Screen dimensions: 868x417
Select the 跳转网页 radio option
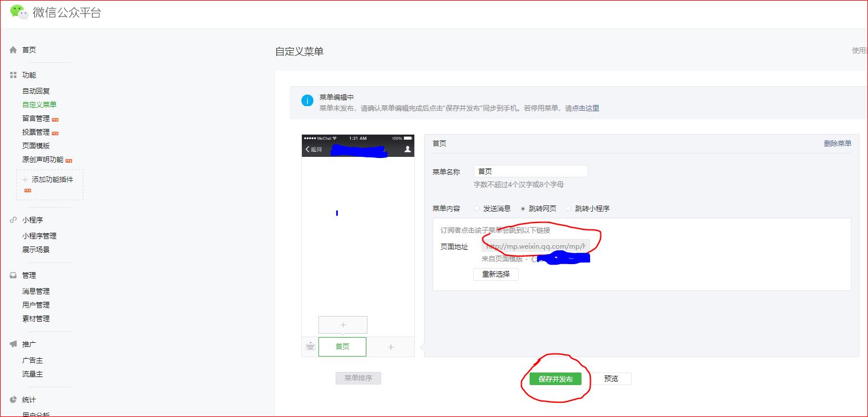click(x=523, y=209)
